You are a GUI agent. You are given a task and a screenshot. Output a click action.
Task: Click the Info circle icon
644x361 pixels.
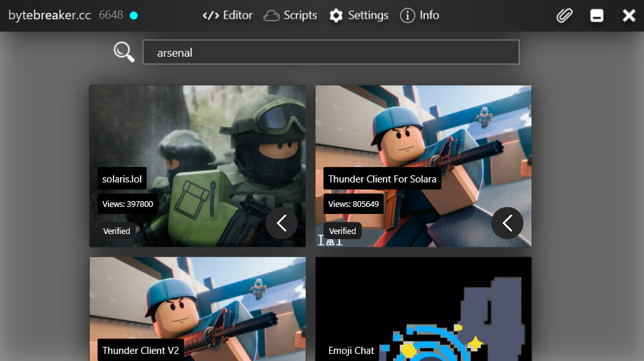[407, 15]
